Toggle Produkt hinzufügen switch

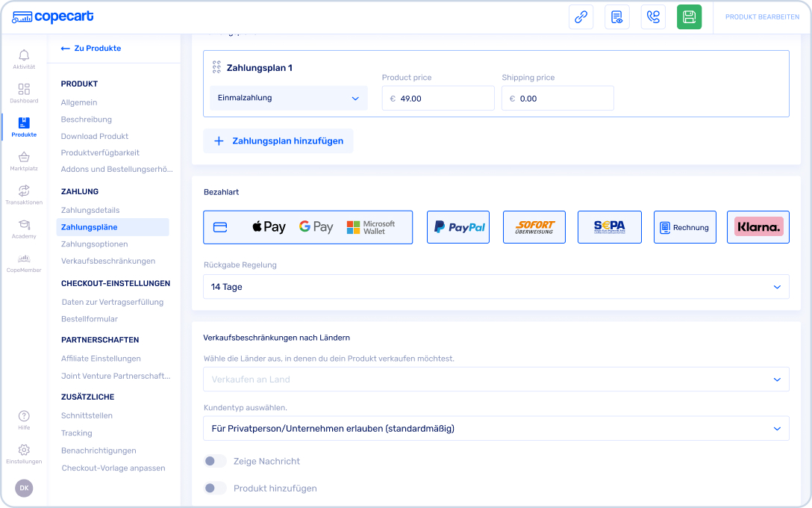click(x=215, y=488)
